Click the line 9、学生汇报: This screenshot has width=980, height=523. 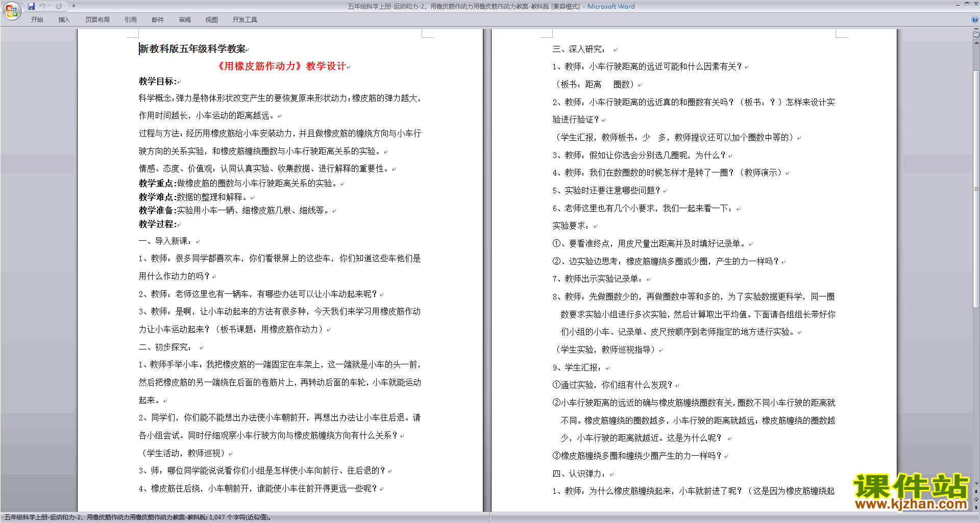click(x=577, y=368)
